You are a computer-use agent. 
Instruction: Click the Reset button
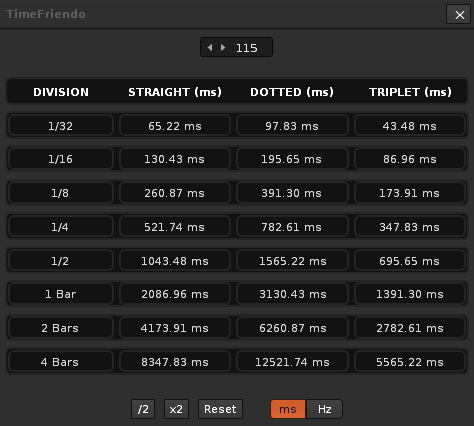click(220, 409)
